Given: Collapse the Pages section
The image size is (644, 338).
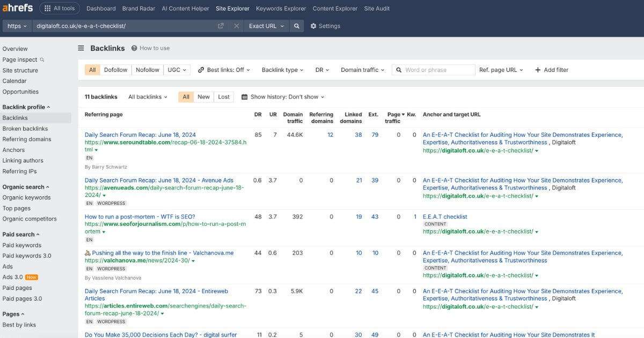Looking at the screenshot, I should point(13,314).
